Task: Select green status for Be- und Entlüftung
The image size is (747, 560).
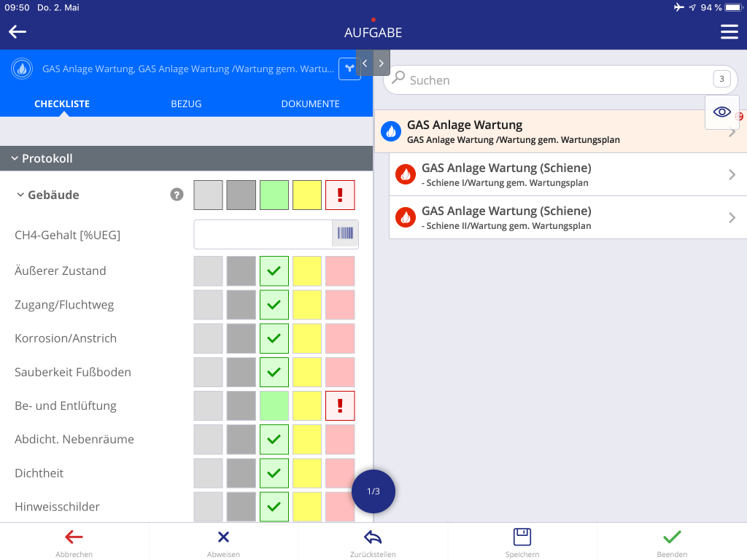Action: coord(274,405)
